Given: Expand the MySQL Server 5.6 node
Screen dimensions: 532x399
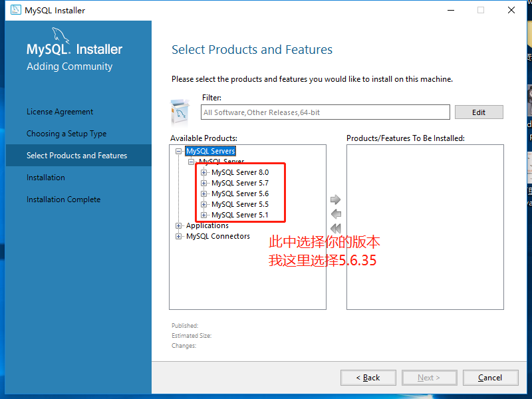Looking at the screenshot, I should point(203,194).
